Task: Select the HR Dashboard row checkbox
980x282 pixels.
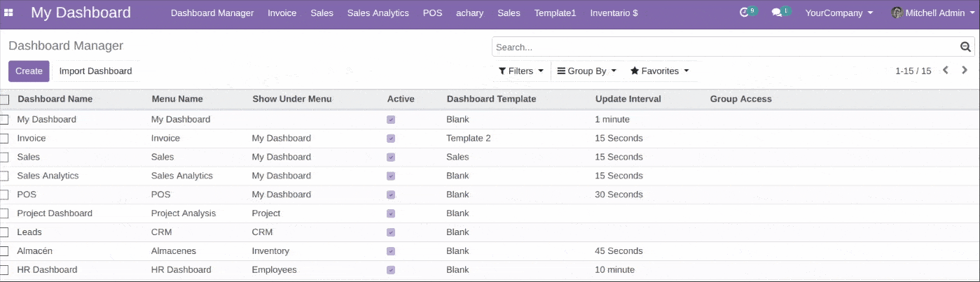Action: [x=4, y=270]
